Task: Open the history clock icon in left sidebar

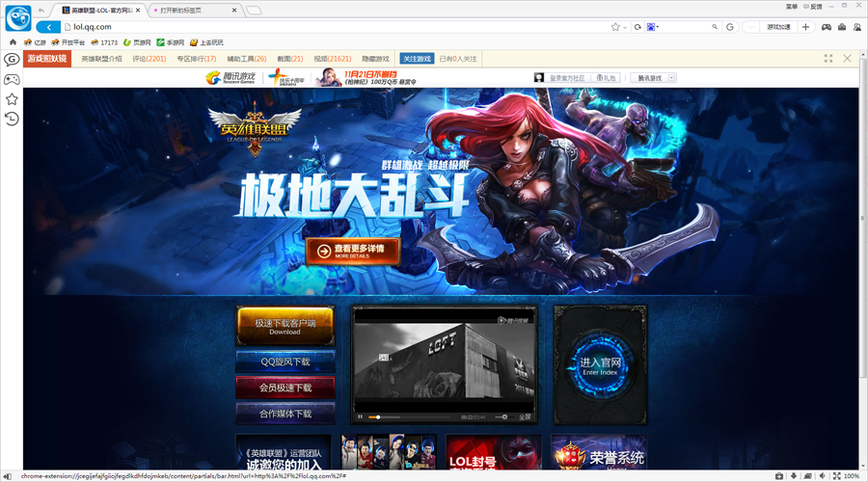Action: pos(12,119)
